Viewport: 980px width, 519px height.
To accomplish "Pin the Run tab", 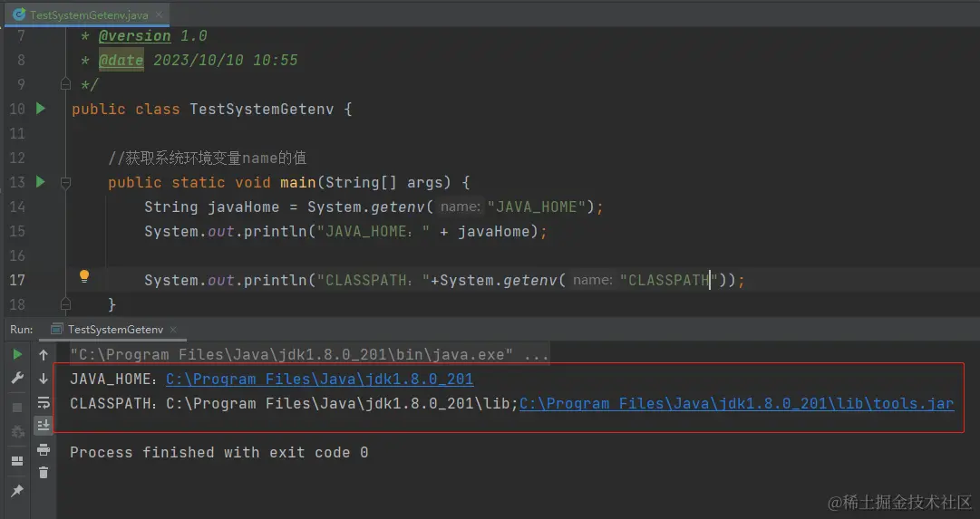I will 17,491.
